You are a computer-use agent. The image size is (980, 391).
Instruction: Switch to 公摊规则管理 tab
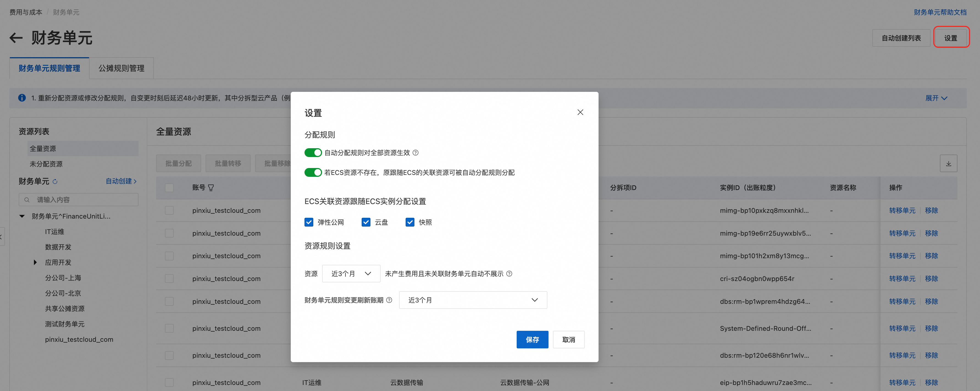point(121,68)
